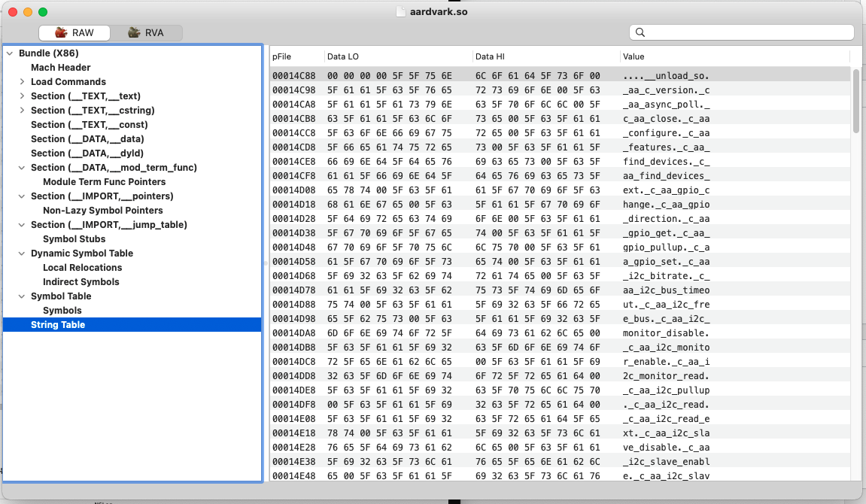The height and width of the screenshot is (504, 866).
Task: Select row with pFile 00014C88
Action: click(x=560, y=76)
